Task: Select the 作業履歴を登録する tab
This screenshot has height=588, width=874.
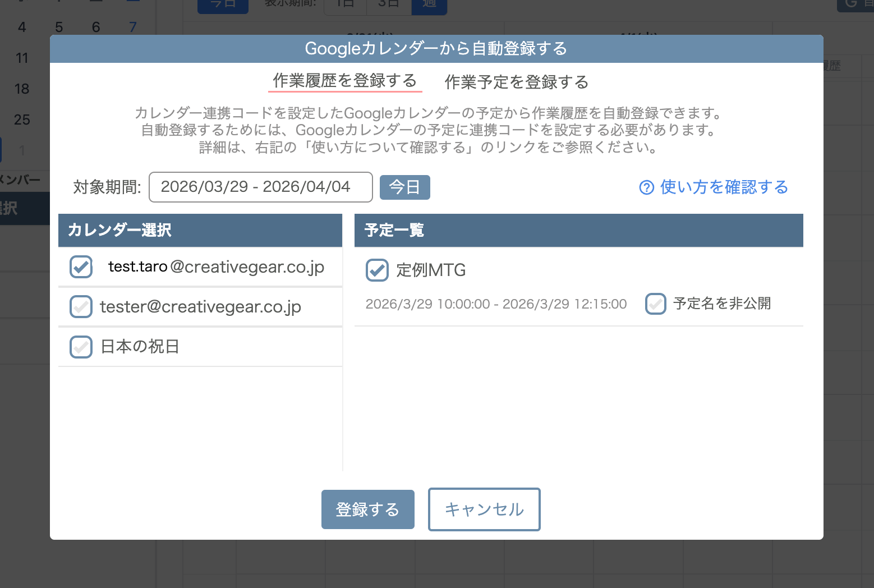Action: tap(344, 81)
